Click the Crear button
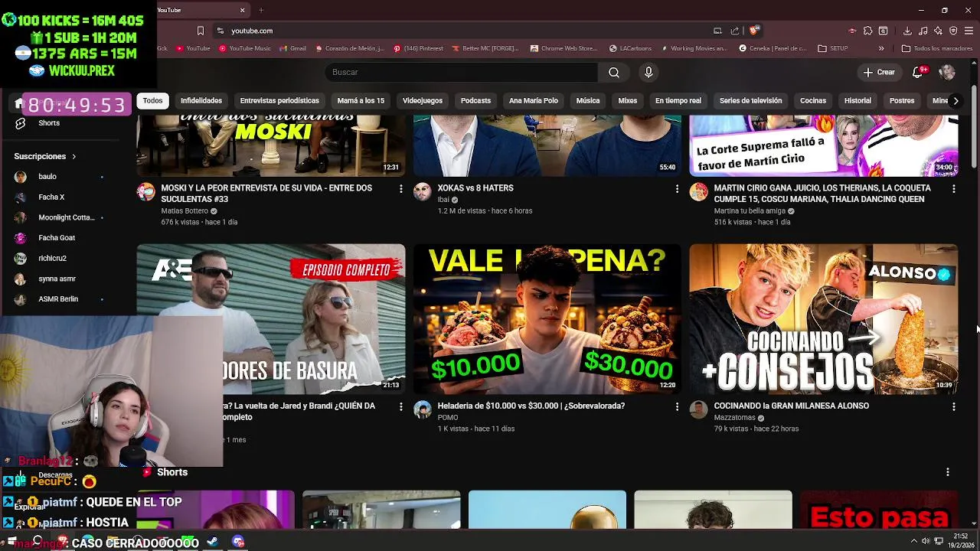The width and height of the screenshot is (980, 551). (x=879, y=72)
